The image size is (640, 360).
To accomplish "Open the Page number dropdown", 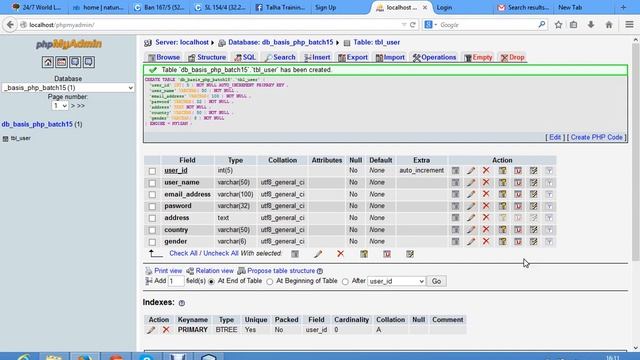I will click(60, 106).
